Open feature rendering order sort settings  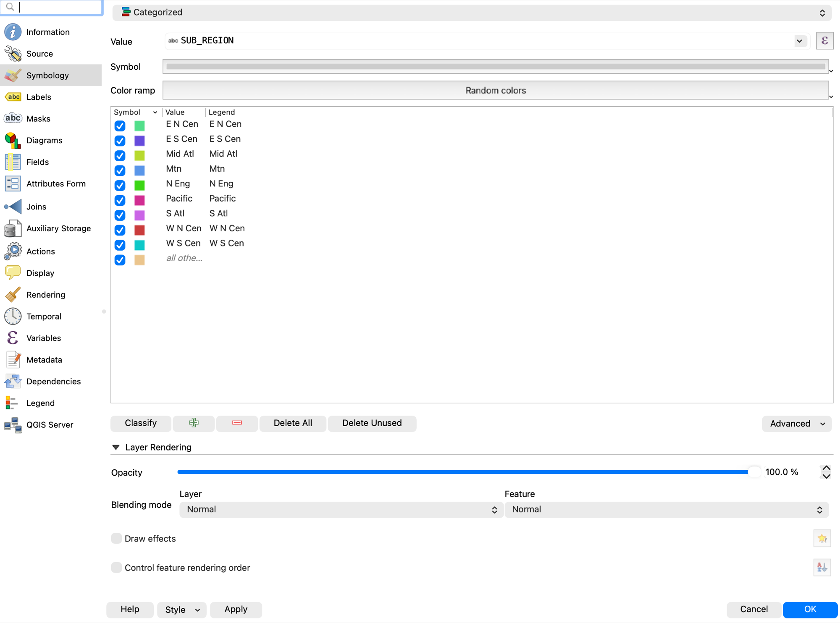tap(822, 568)
